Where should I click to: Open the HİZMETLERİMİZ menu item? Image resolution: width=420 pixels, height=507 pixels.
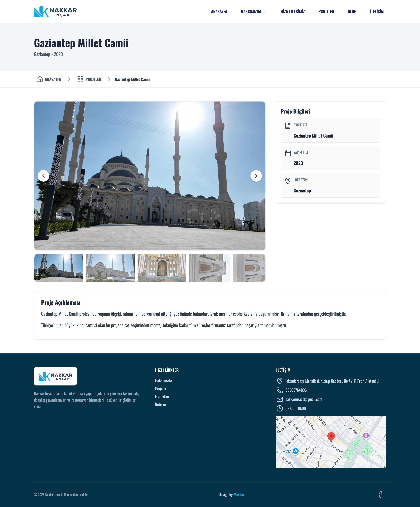292,11
